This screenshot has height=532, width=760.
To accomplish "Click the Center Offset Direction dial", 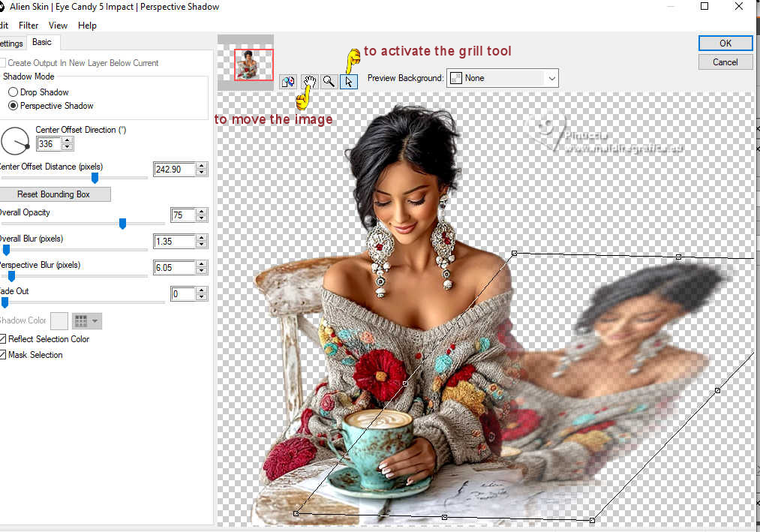I will click(15, 141).
